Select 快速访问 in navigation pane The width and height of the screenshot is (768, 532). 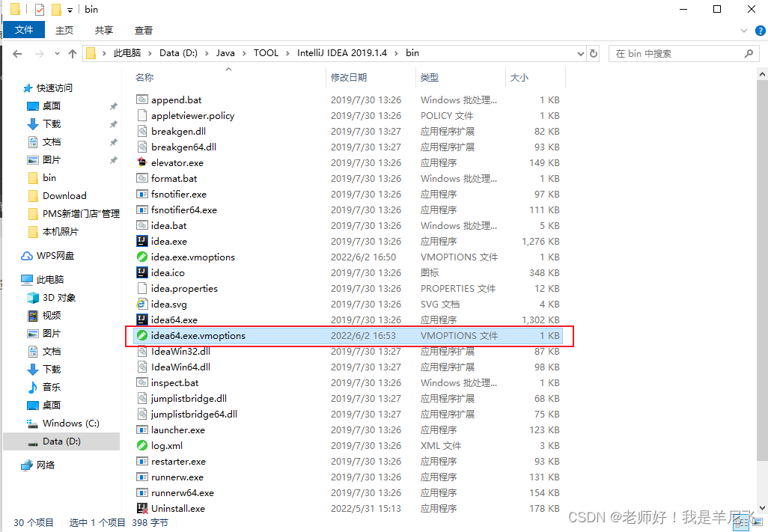[x=48, y=88]
